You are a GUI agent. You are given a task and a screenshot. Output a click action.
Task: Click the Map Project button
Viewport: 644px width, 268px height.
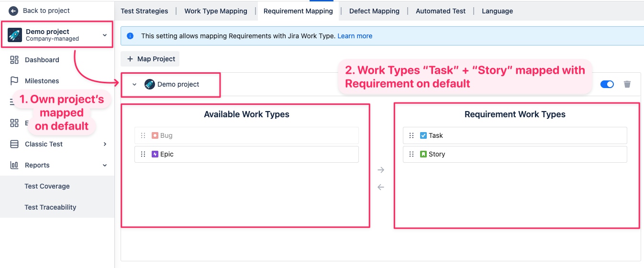point(150,59)
